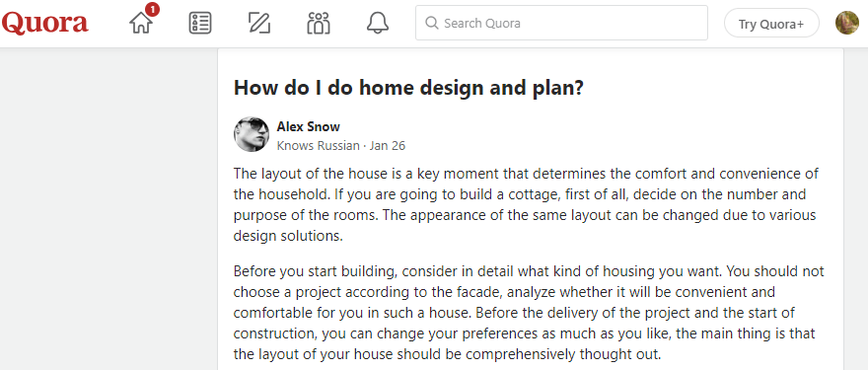Click the paragraph starting 'The layout of the house'
The image size is (868, 370).
(x=526, y=205)
